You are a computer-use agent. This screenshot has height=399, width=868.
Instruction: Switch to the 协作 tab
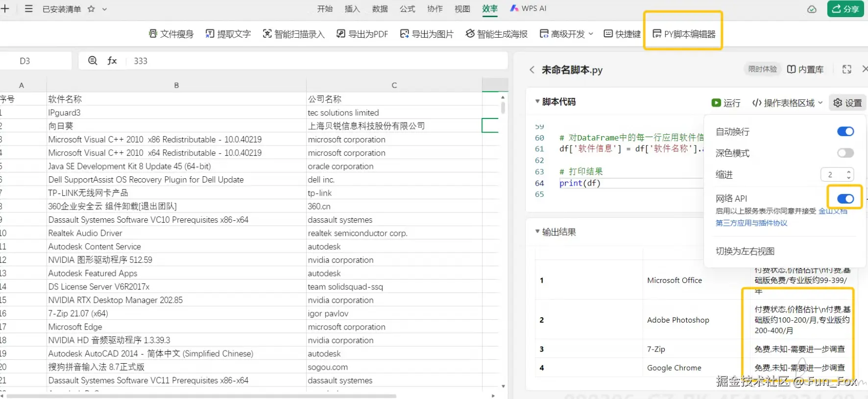434,9
